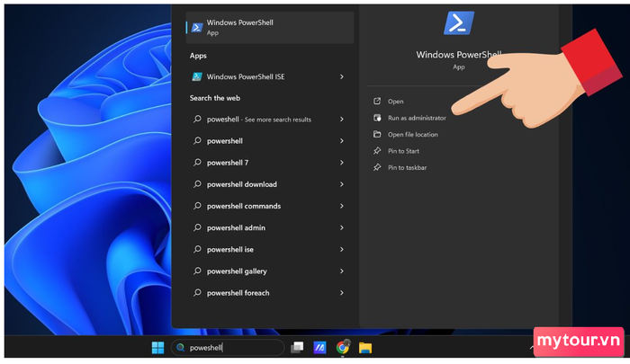
Task: Choose Pin to taskbar
Action: (407, 167)
